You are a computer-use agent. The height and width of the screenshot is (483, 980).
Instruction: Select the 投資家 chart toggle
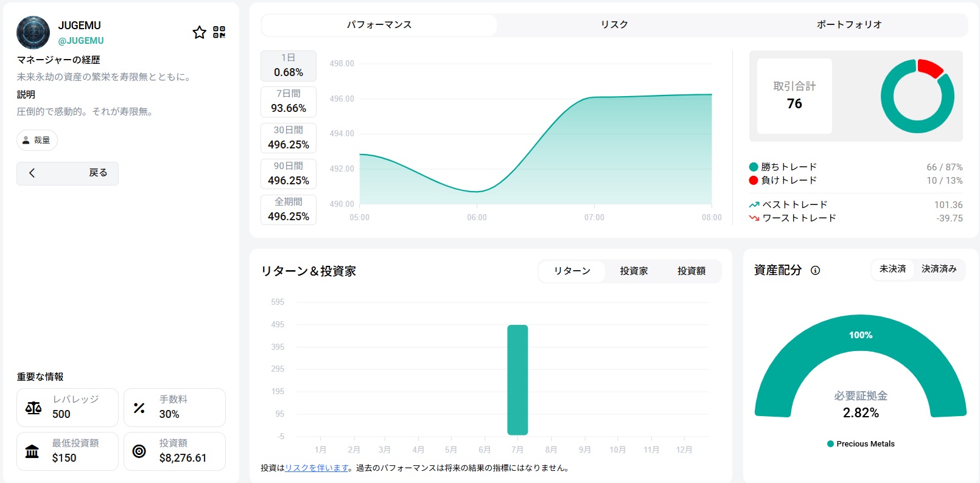click(x=634, y=271)
